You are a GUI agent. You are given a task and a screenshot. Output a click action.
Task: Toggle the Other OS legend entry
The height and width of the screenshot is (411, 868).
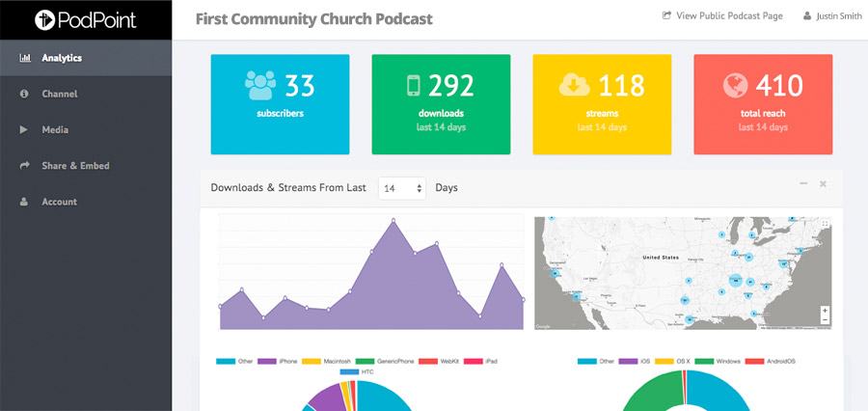pyautogui.click(x=596, y=361)
